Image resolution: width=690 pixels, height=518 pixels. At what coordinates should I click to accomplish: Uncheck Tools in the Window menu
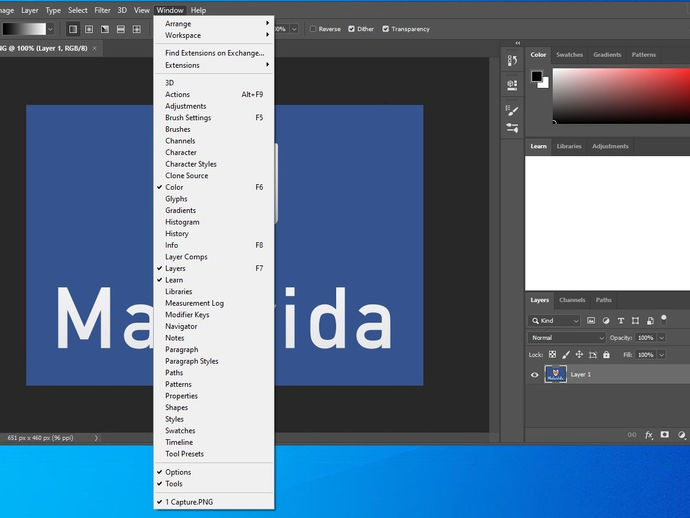click(x=214, y=483)
